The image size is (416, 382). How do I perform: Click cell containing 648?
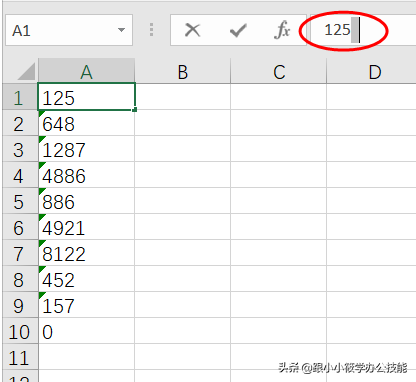click(x=86, y=123)
